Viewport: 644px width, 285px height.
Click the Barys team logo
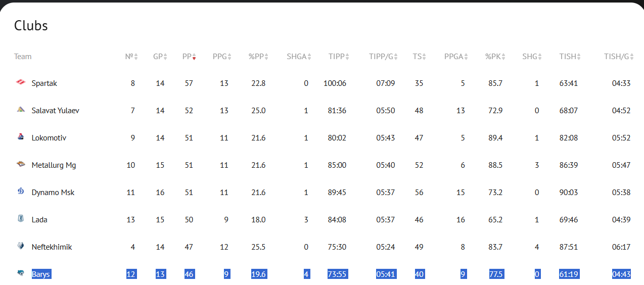20,274
